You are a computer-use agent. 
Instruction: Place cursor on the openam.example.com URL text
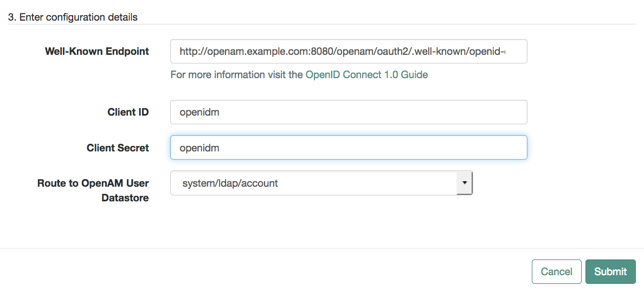[x=343, y=52]
